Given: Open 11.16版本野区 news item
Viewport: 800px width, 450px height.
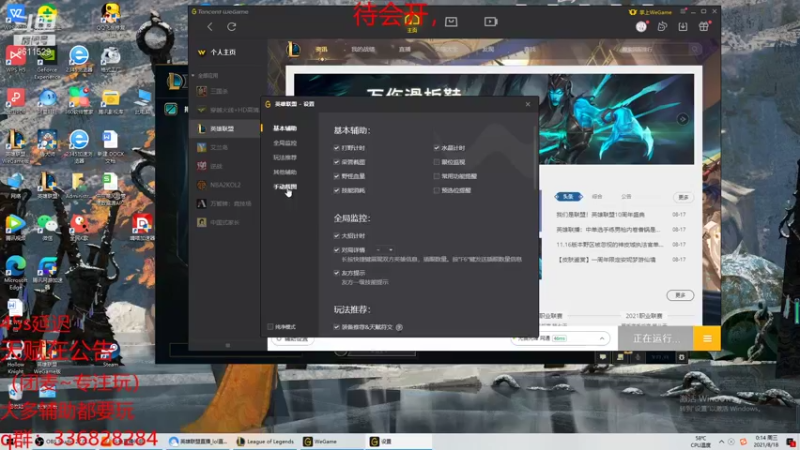Looking at the screenshot, I should (610, 244).
